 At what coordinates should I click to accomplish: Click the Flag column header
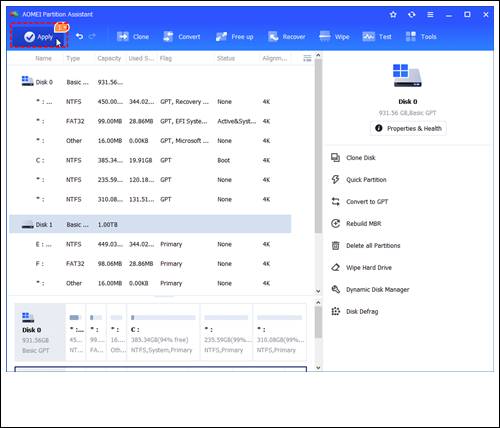point(166,58)
